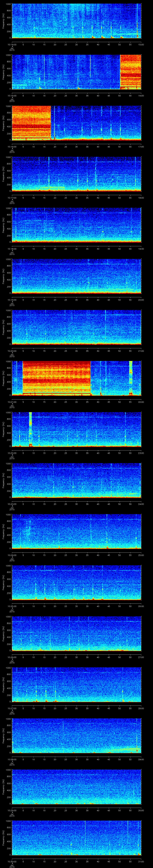Select the '10:30:00' start time label
Image resolution: width=153 pixels, height=868 pixels.
click(x=12, y=861)
